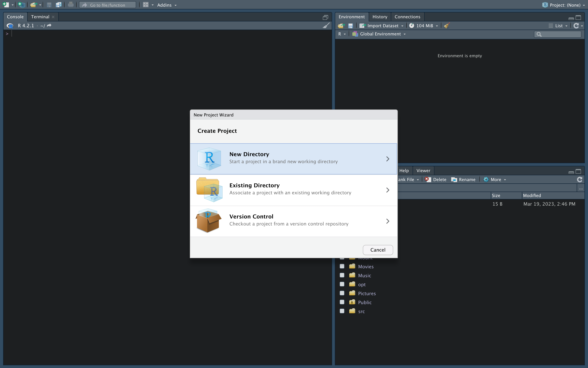Image resolution: width=588 pixels, height=368 pixels.
Task: Click Delete in the Files pane
Action: pos(436,180)
